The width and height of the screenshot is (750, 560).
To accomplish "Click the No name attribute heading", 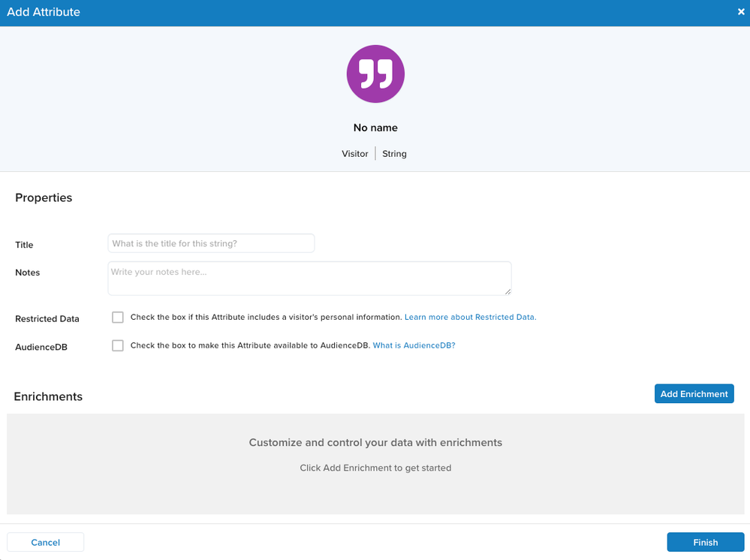I will (x=375, y=128).
